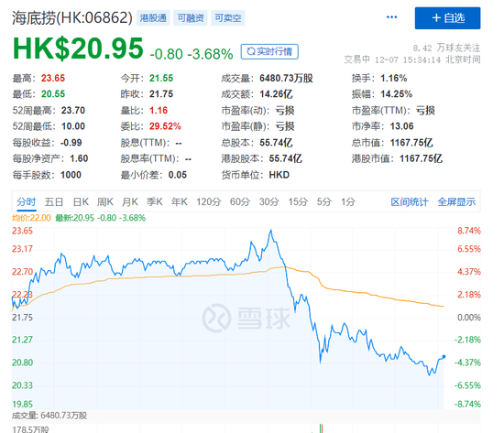504x433 pixels.
Task: Select the 港股通 tag
Action: 153,18
